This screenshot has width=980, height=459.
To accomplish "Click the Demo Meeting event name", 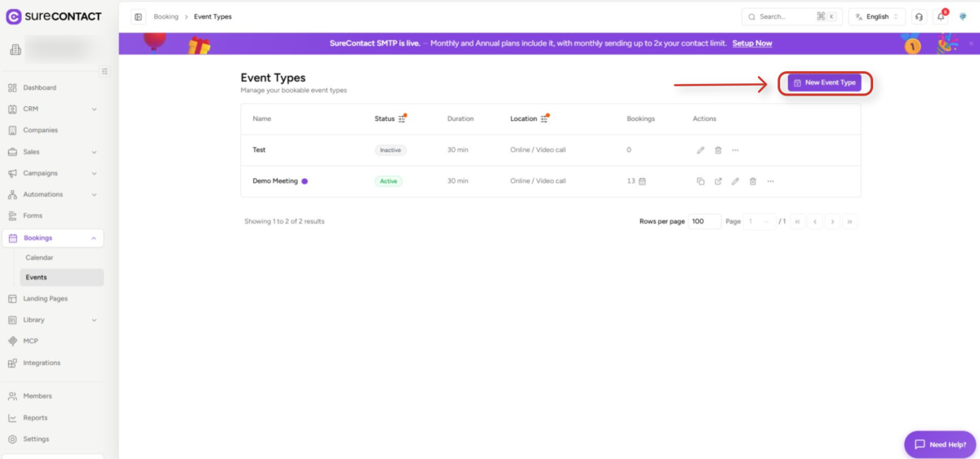I will [275, 181].
